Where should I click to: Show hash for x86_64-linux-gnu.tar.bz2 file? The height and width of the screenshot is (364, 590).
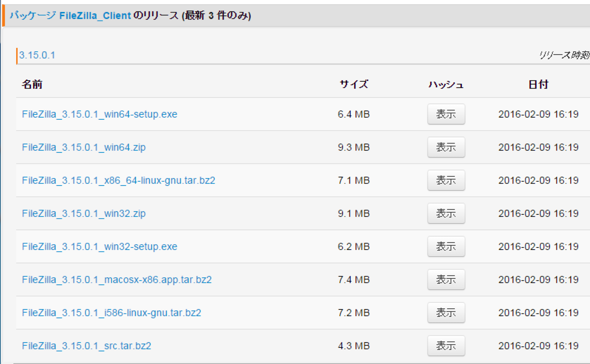(446, 180)
